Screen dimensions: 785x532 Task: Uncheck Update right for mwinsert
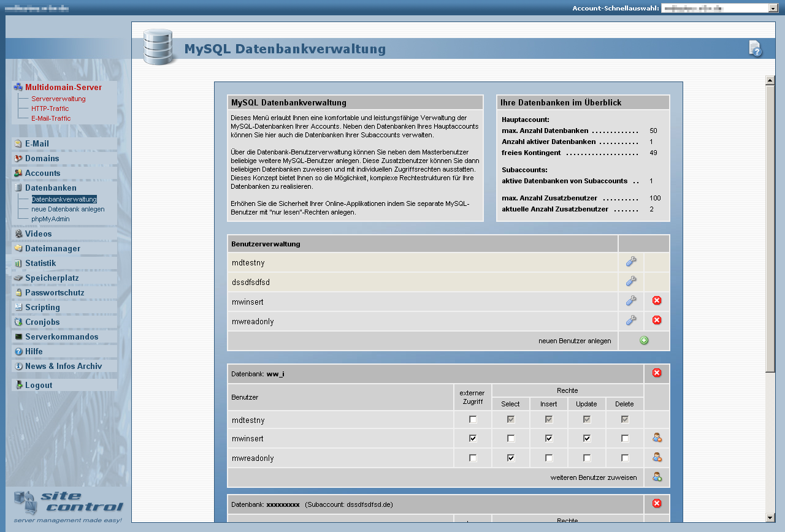tap(587, 439)
